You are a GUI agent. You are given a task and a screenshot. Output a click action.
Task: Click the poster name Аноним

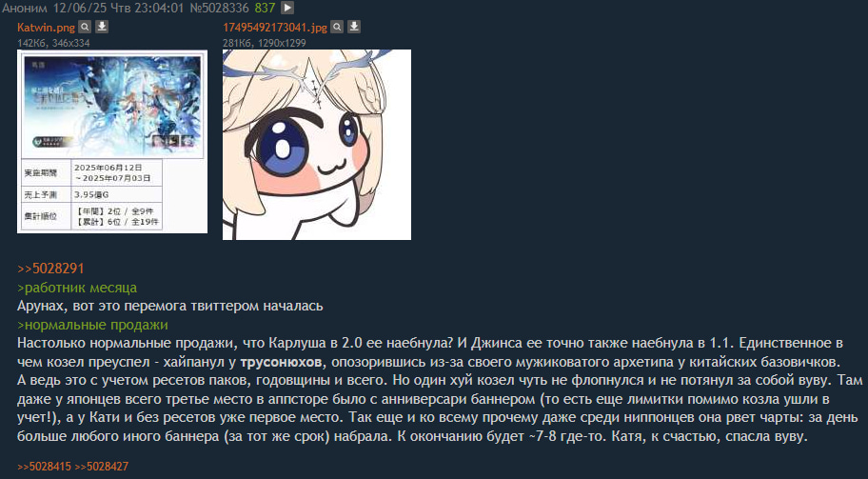tap(25, 8)
